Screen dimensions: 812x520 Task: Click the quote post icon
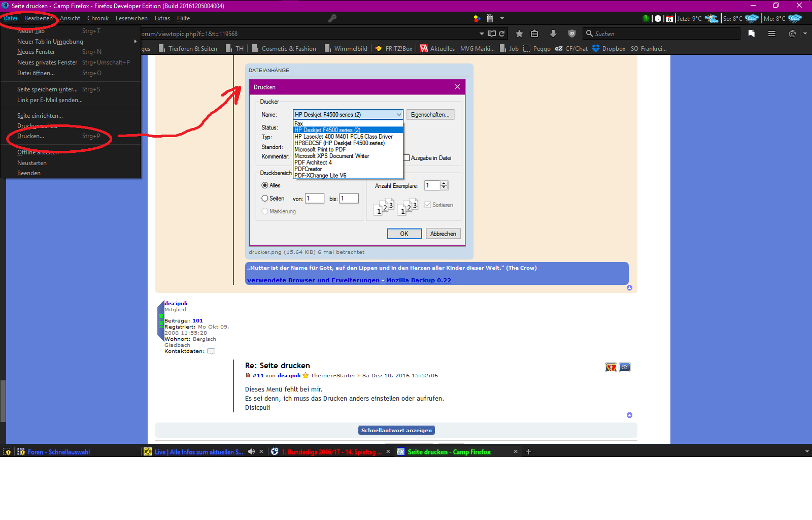(625, 367)
